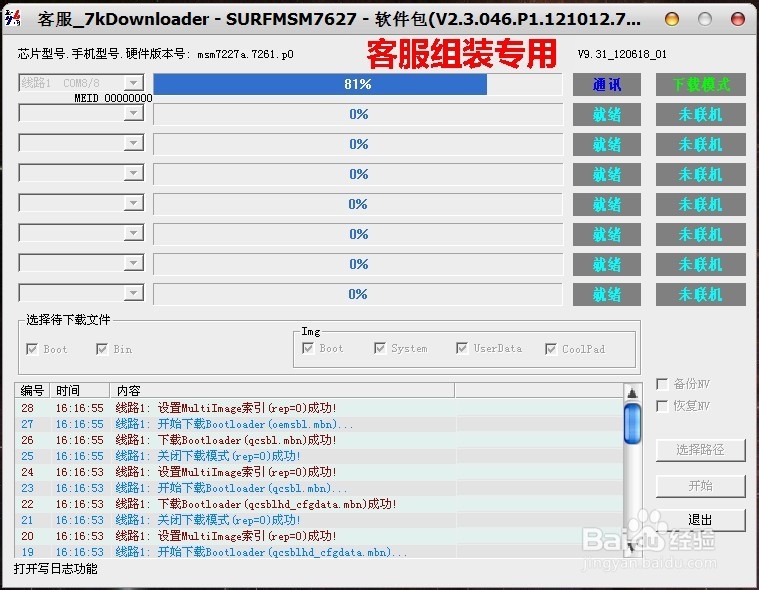The width and height of the screenshot is (759, 590).
Task: Click the 下载模式 status button
Action: pos(700,85)
